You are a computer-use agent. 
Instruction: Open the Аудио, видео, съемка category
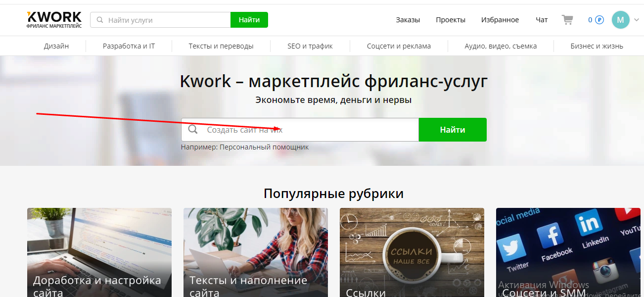tap(501, 46)
